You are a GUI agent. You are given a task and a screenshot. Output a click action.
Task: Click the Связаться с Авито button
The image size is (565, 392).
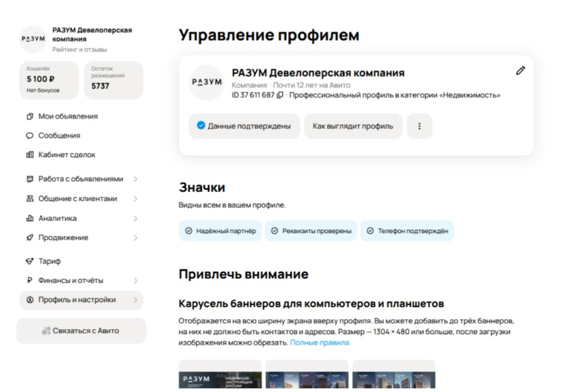[81, 330]
